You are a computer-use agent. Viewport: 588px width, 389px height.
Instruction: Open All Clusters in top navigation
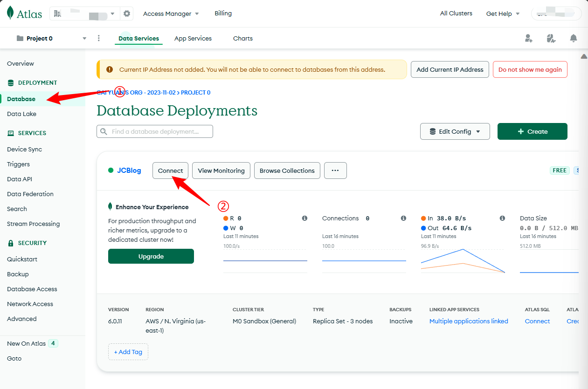click(x=456, y=13)
